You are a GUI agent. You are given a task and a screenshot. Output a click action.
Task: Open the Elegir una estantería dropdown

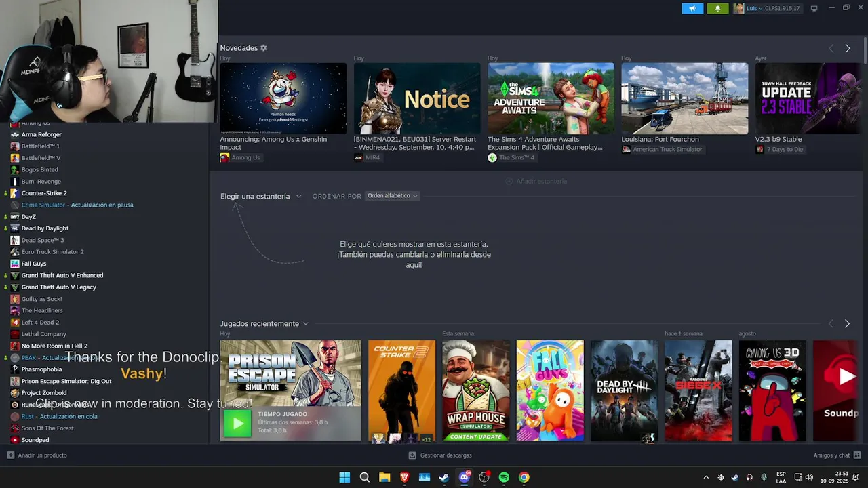click(x=261, y=196)
